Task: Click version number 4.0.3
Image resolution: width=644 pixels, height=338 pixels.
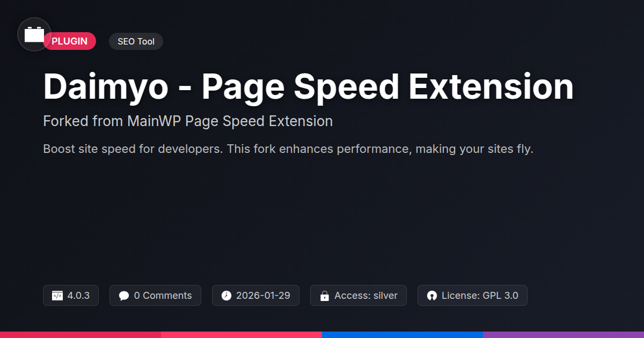Action: 78,296
